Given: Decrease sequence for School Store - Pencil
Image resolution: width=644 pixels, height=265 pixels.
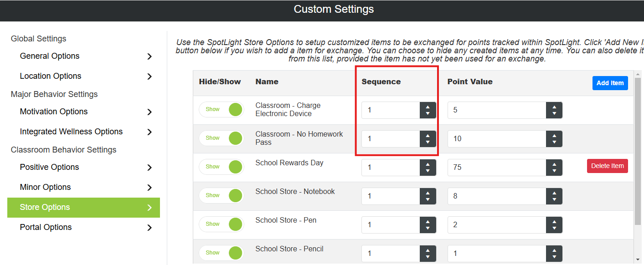Looking at the screenshot, I should [428, 257].
